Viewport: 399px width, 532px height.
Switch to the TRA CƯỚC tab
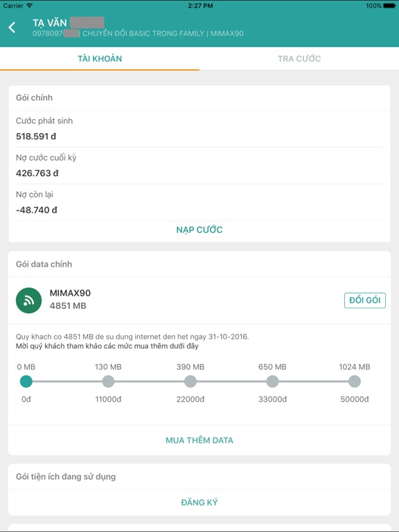[299, 59]
